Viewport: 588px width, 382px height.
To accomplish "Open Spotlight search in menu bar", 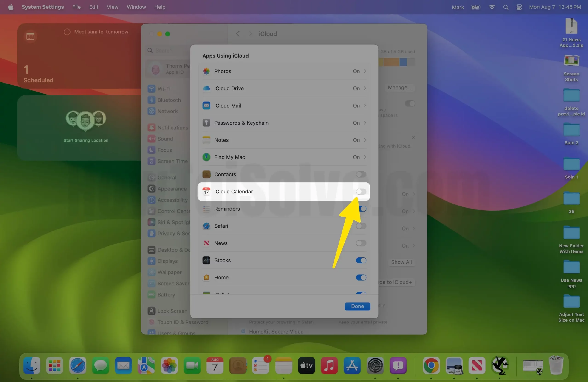I will [506, 7].
